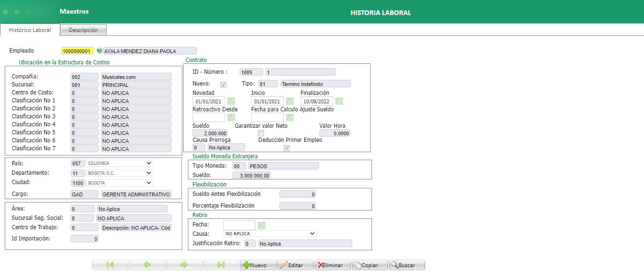Go to the next record
Image resolution: width=644 pixels, height=279 pixels.
pyautogui.click(x=184, y=265)
